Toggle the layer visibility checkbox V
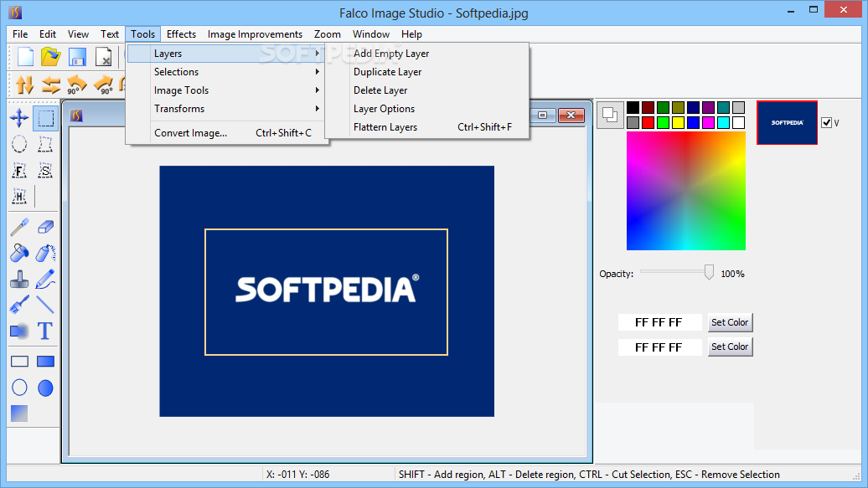 tap(826, 123)
